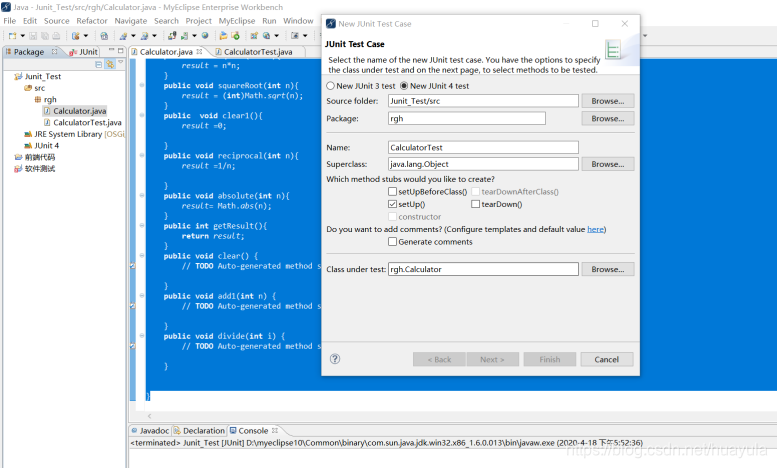Open the Refactor menu
Screen dimensions: 777x468
click(x=92, y=21)
